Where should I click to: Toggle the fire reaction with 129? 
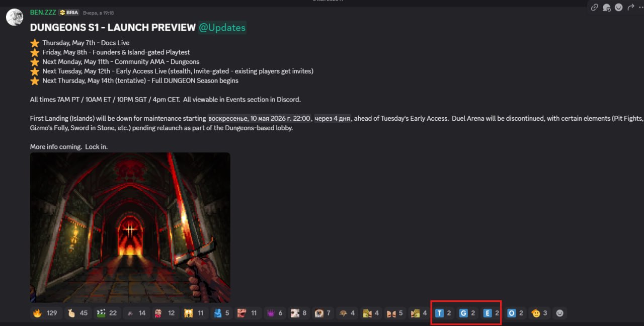pyautogui.click(x=45, y=313)
